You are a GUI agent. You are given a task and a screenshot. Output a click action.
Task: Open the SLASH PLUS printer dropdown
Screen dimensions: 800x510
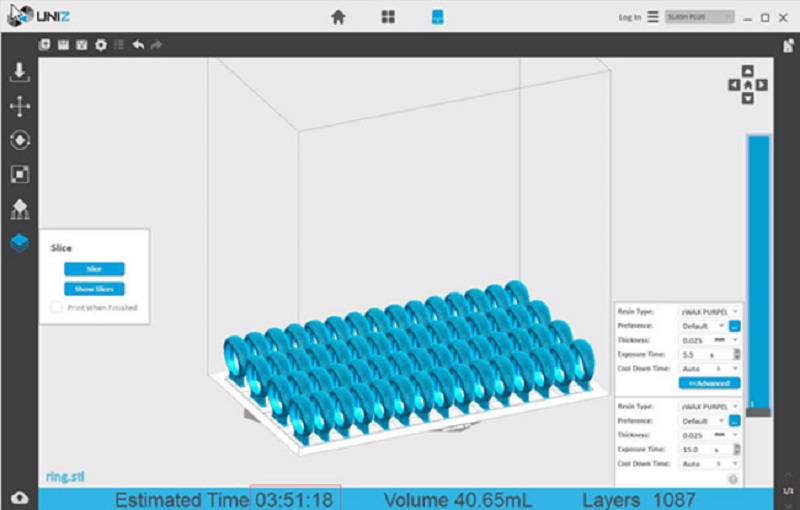[700, 17]
